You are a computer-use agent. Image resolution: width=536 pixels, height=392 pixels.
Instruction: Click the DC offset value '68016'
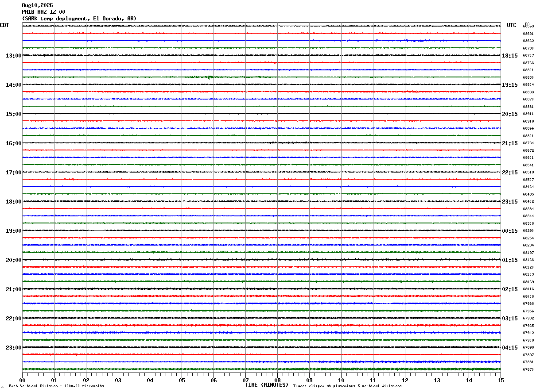(528, 289)
